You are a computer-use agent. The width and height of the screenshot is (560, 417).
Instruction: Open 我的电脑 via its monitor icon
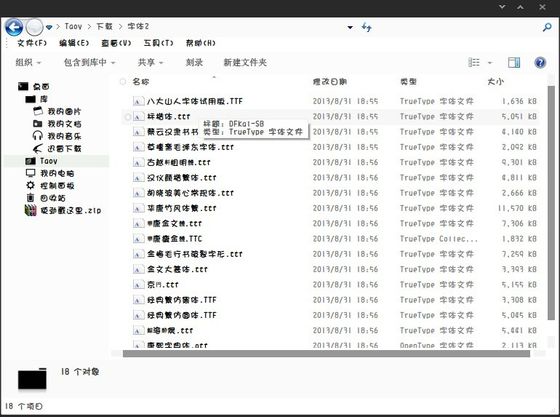tap(30, 173)
